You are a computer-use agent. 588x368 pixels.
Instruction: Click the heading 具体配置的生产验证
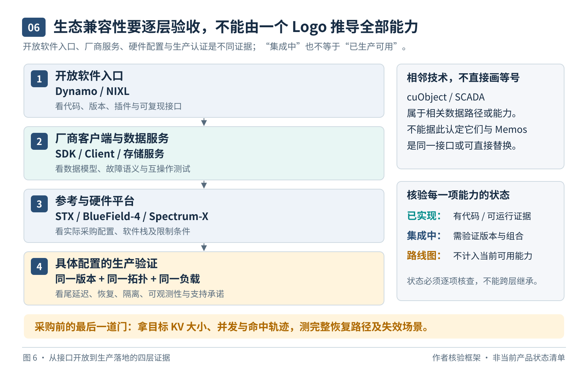point(106,264)
